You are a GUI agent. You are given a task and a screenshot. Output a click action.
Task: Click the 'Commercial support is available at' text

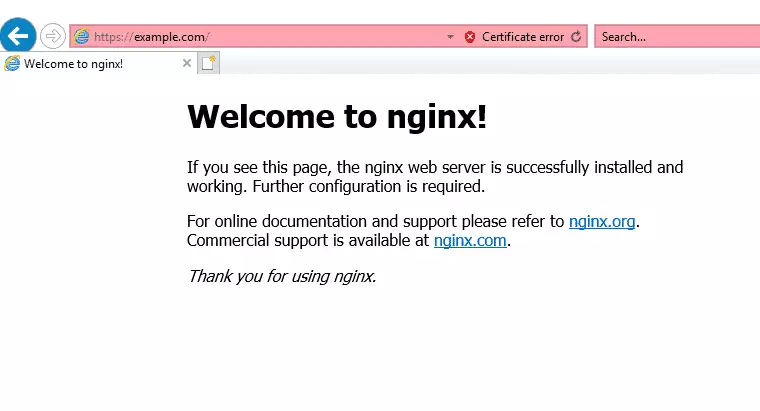coord(308,240)
